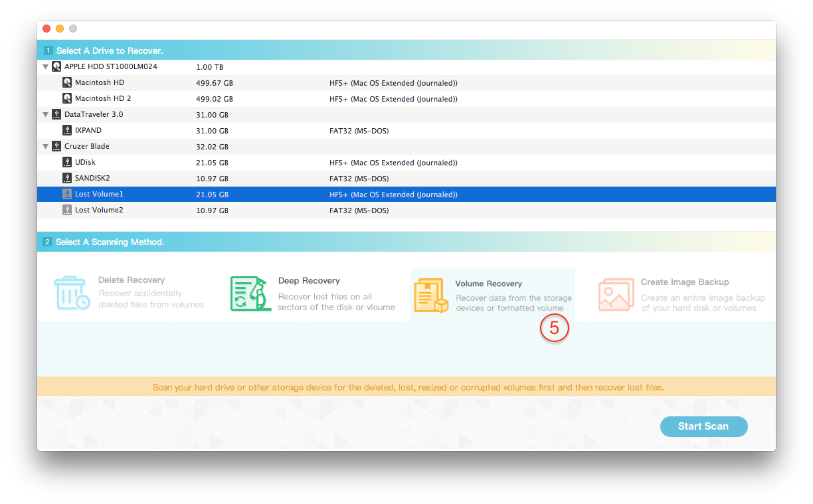Select the IXPAND volume row
This screenshot has width=813, height=504.
(x=406, y=130)
